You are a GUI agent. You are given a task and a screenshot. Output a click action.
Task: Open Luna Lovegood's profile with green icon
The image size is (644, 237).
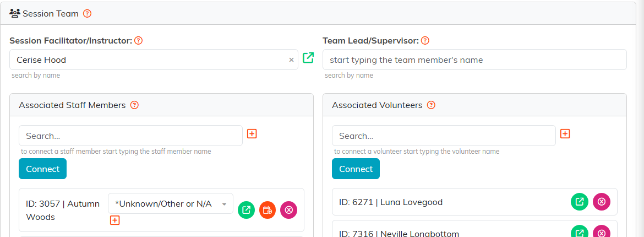580,202
